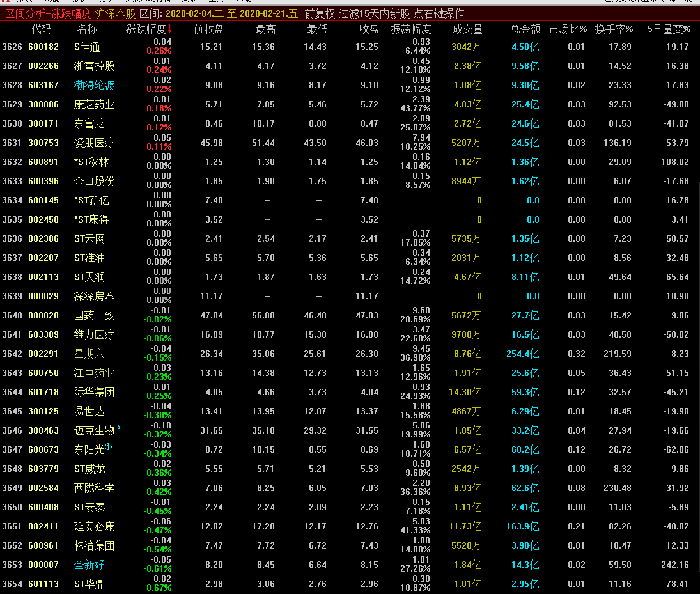Click the superscript A marker next to 迈克生物

[119, 428]
